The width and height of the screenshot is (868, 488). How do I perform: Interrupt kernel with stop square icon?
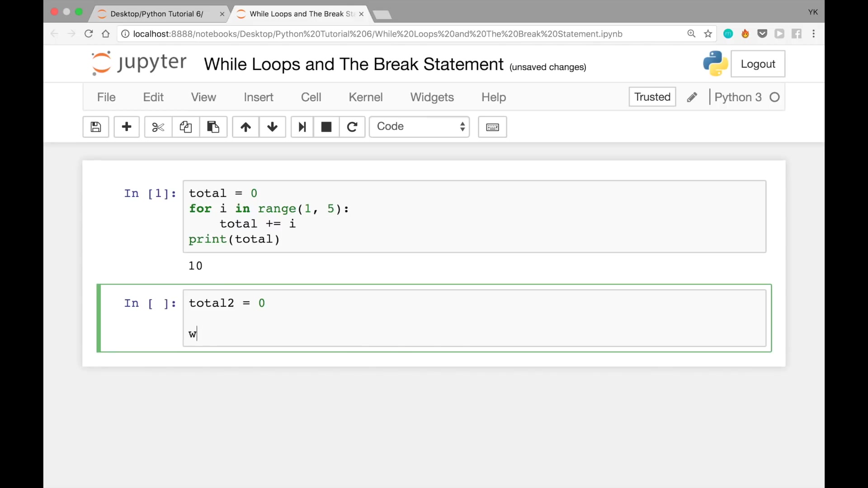click(326, 127)
